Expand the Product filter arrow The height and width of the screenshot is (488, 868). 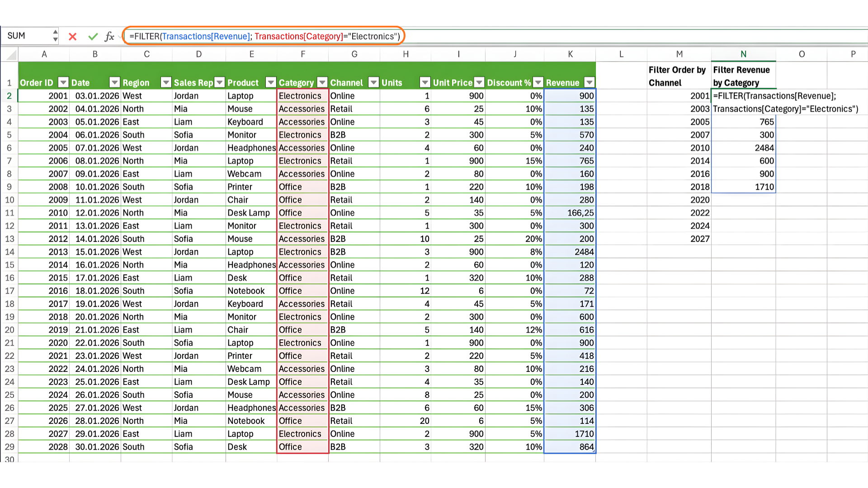(x=271, y=83)
